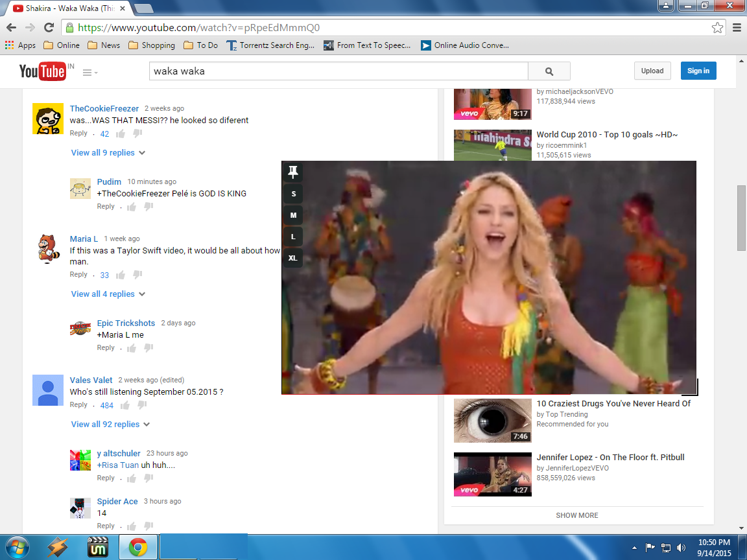Like TheCookieFreezer's comment
Viewport: 747px width, 560px height.
pos(121,134)
